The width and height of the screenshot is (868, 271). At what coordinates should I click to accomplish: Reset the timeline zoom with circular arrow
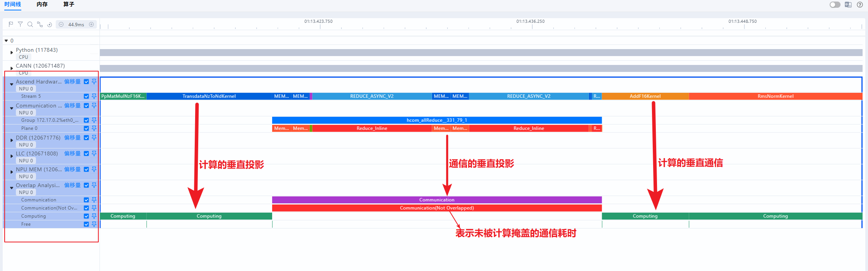pyautogui.click(x=50, y=24)
